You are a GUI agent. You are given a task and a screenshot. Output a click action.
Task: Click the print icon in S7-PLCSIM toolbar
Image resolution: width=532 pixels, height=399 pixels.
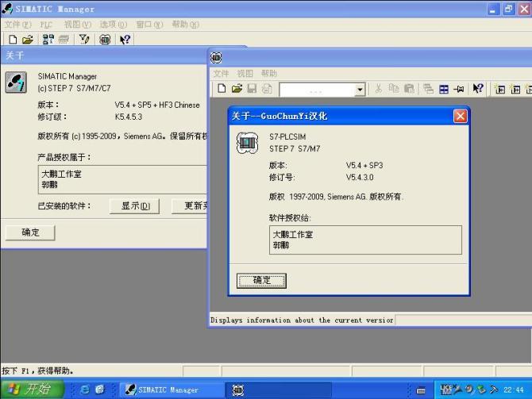[267, 89]
